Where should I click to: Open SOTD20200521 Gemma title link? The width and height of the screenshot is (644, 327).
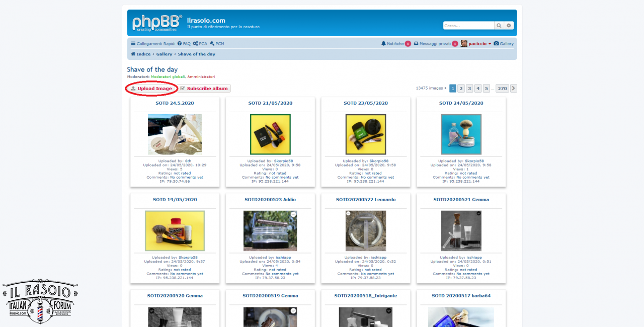pyautogui.click(x=461, y=200)
